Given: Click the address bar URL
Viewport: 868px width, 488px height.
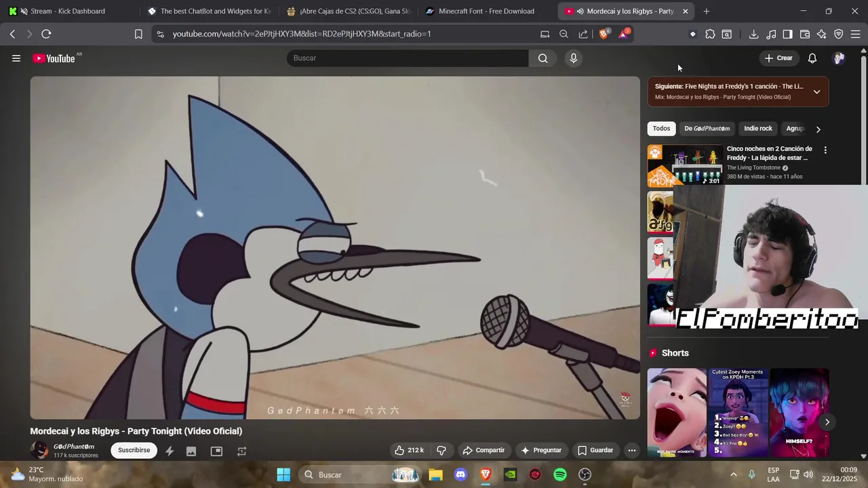Looking at the screenshot, I should pos(302,34).
